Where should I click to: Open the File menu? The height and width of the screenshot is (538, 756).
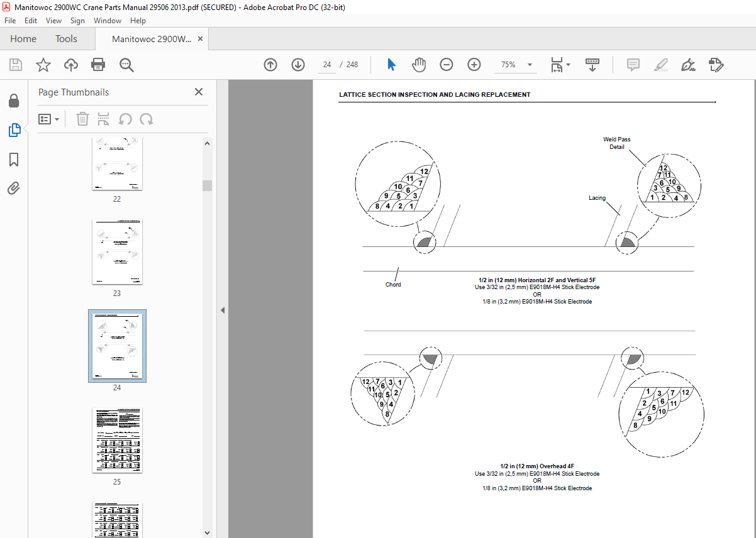(10, 20)
